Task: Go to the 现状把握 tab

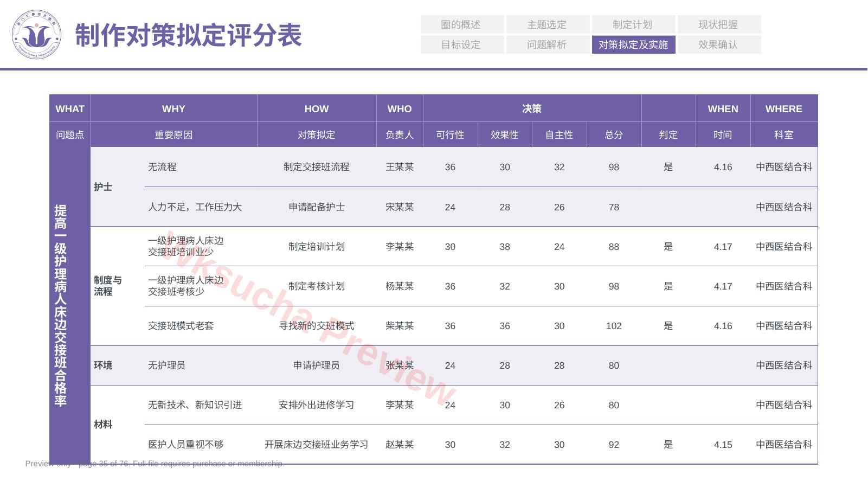Action: click(x=719, y=24)
